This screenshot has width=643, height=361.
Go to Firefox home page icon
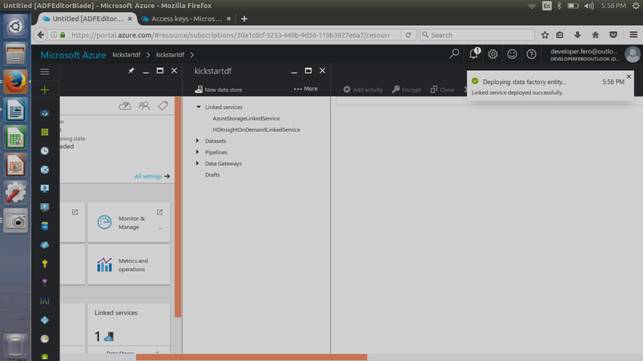(x=595, y=35)
